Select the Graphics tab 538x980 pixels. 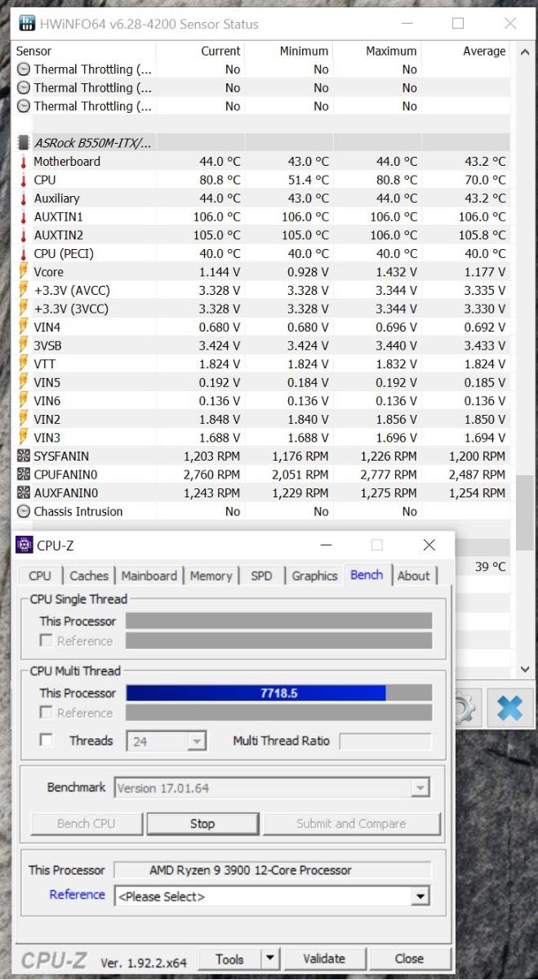pos(314,576)
